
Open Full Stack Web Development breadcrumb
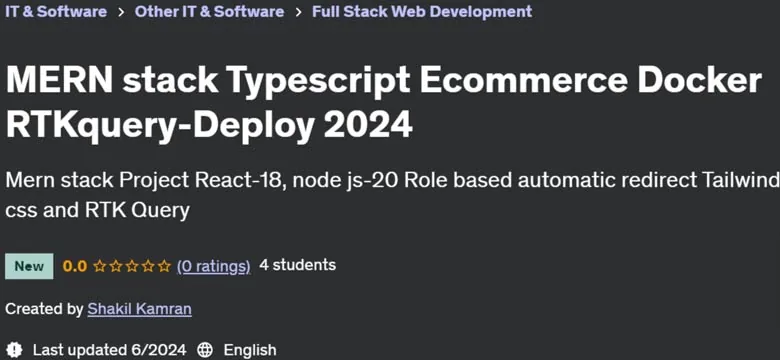[422, 11]
